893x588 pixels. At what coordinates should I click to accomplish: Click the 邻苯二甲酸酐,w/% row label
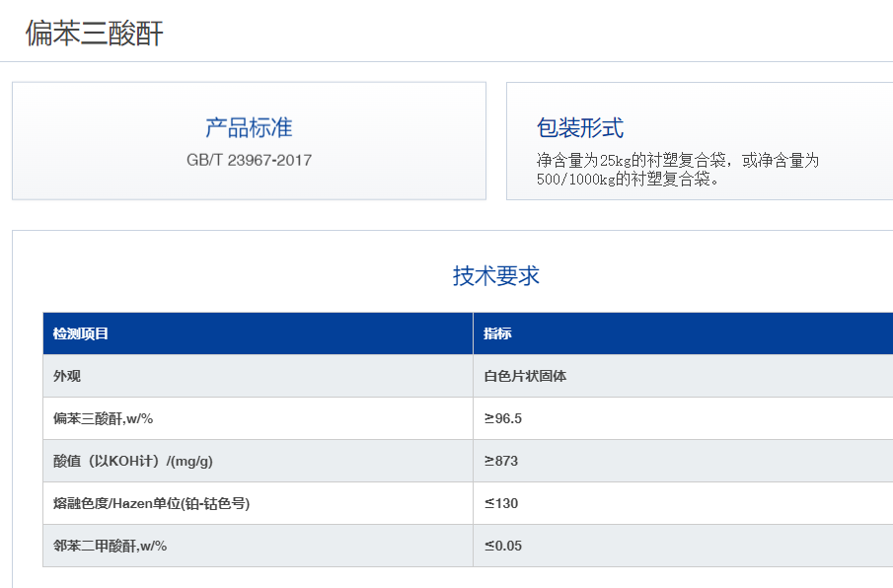point(110,546)
